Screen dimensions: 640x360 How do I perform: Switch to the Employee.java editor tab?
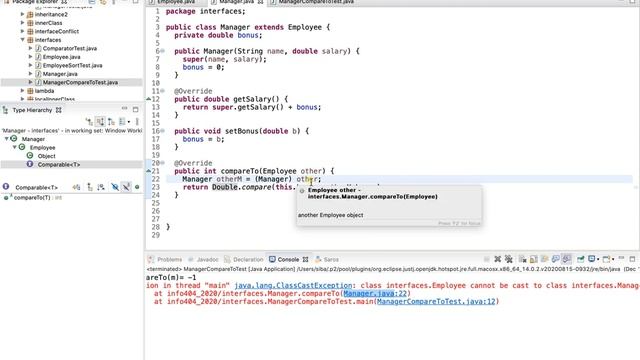click(176, 2)
